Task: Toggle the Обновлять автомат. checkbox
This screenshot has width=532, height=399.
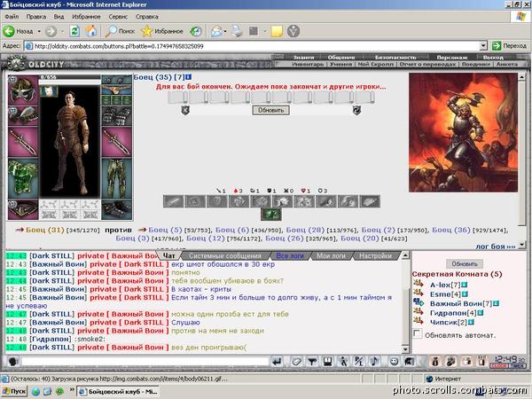Action: [418, 334]
